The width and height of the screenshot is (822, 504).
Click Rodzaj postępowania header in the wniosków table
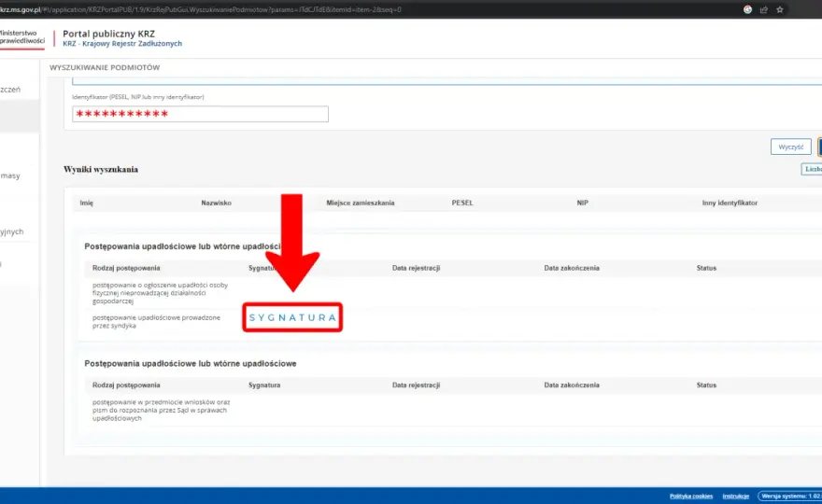(126, 385)
